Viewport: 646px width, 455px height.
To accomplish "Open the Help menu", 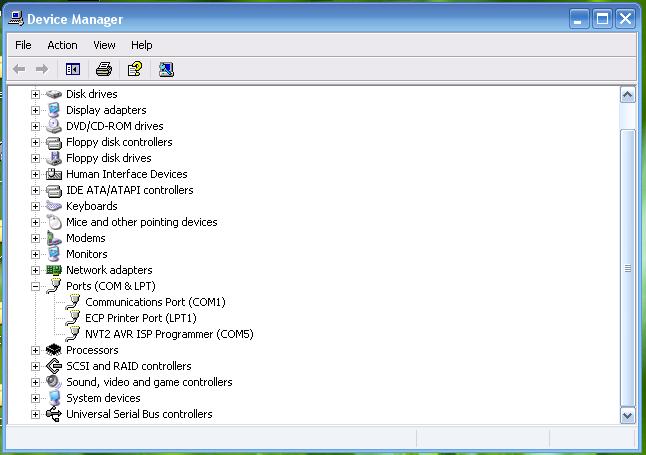I will 142,45.
